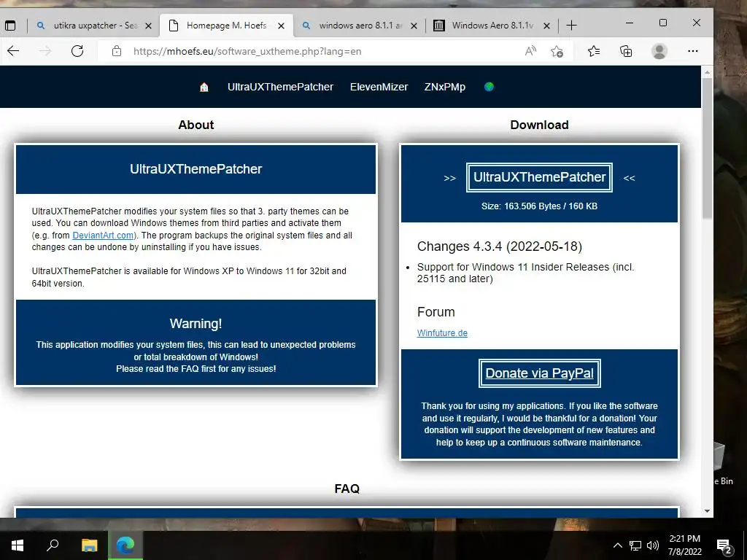
Task: Add this page to favorites
Action: (557, 51)
